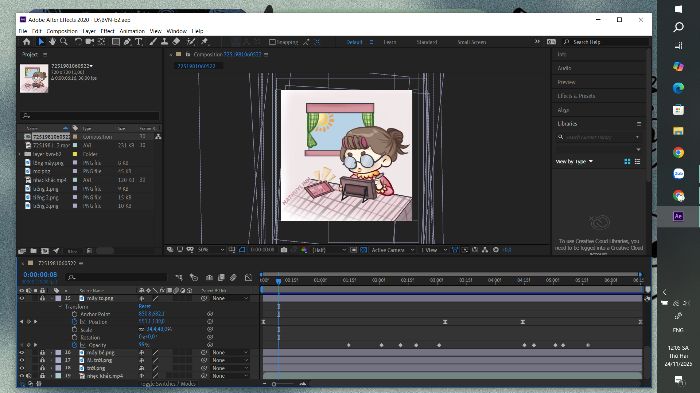
Task: Click the layer 19 label color swatch
Action: tap(58, 376)
